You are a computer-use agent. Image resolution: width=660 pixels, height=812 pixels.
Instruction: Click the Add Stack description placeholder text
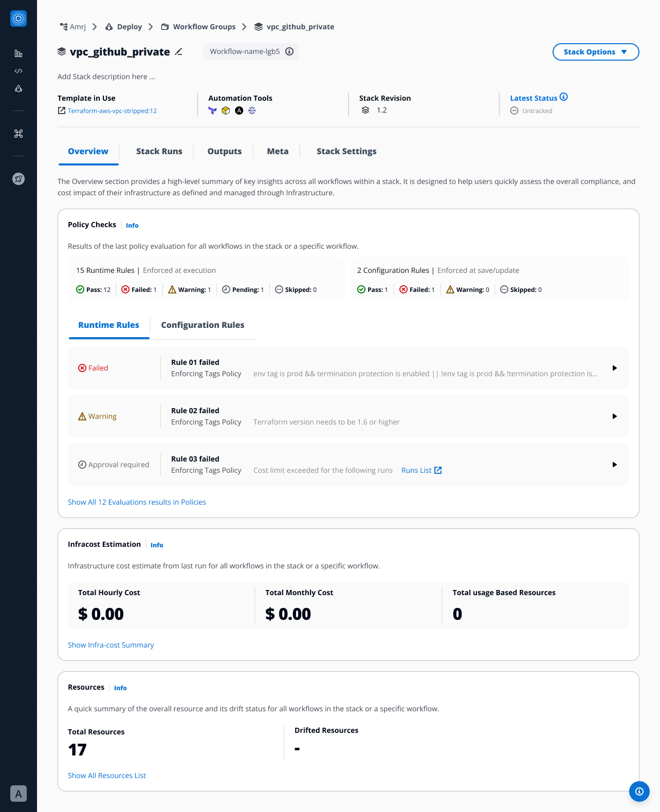(106, 77)
